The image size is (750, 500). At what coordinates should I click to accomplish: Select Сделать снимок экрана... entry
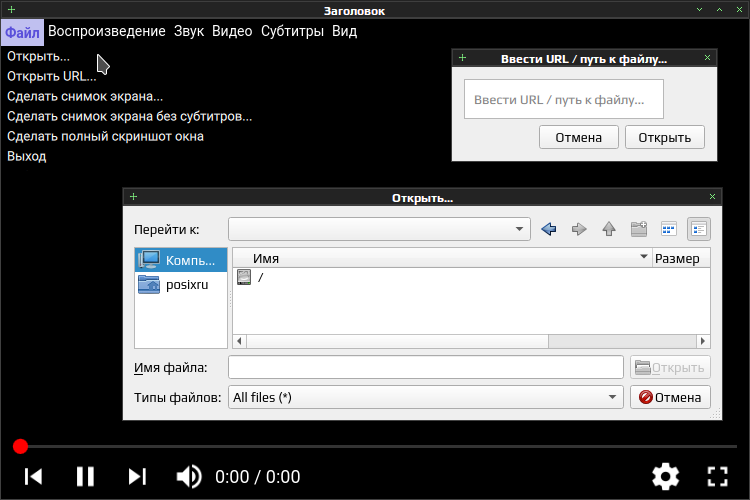coord(85,97)
